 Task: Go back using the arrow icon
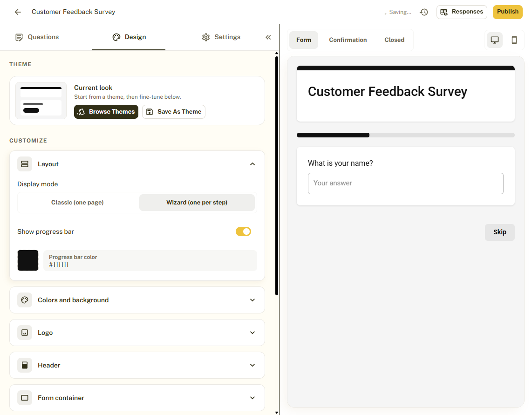click(x=18, y=12)
